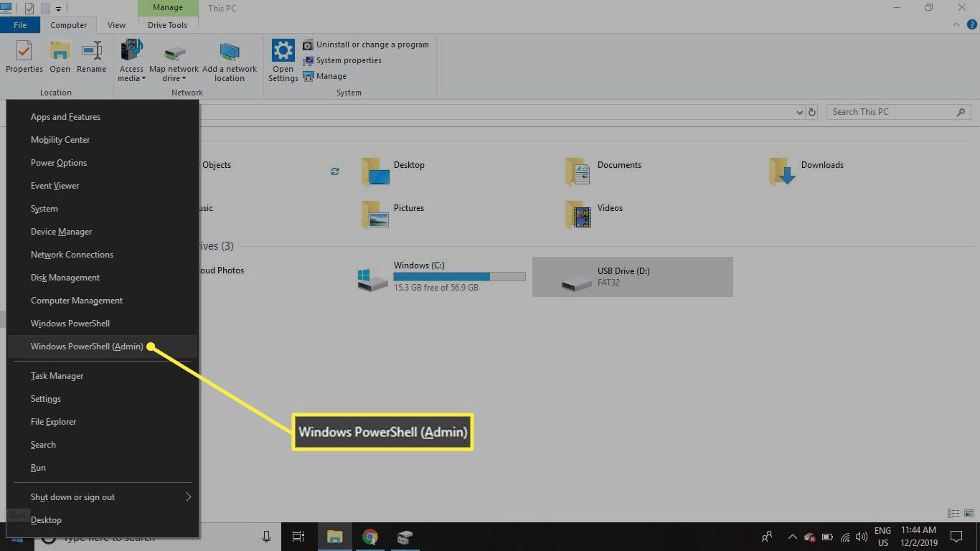The width and height of the screenshot is (980, 551).
Task: Choose Search from the Win+X menu
Action: [102, 445]
